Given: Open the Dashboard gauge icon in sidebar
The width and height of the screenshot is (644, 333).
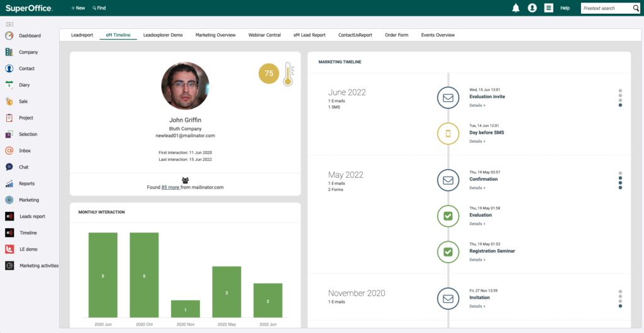Looking at the screenshot, I should [9, 36].
